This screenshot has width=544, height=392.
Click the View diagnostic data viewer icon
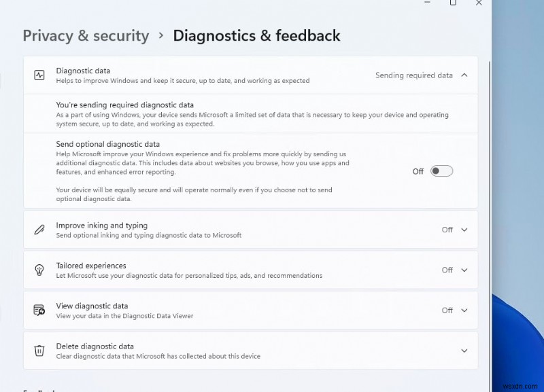click(39, 310)
